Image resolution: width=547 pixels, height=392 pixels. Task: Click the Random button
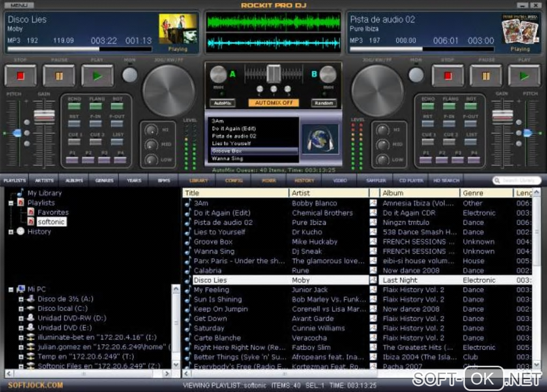click(x=324, y=103)
